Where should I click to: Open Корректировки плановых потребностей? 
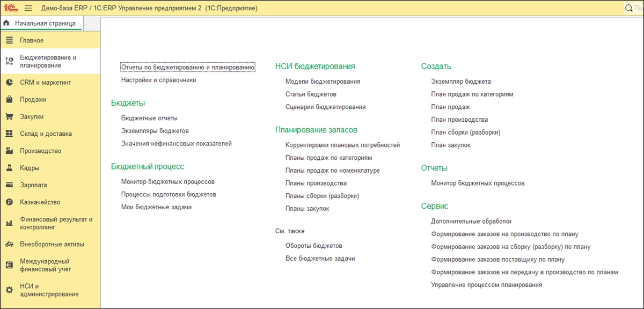point(343,145)
